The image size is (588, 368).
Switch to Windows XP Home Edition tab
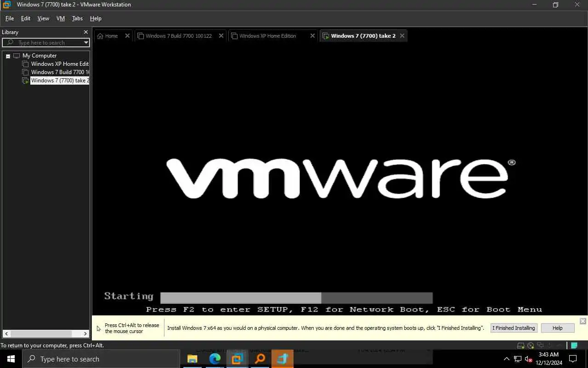(267, 36)
